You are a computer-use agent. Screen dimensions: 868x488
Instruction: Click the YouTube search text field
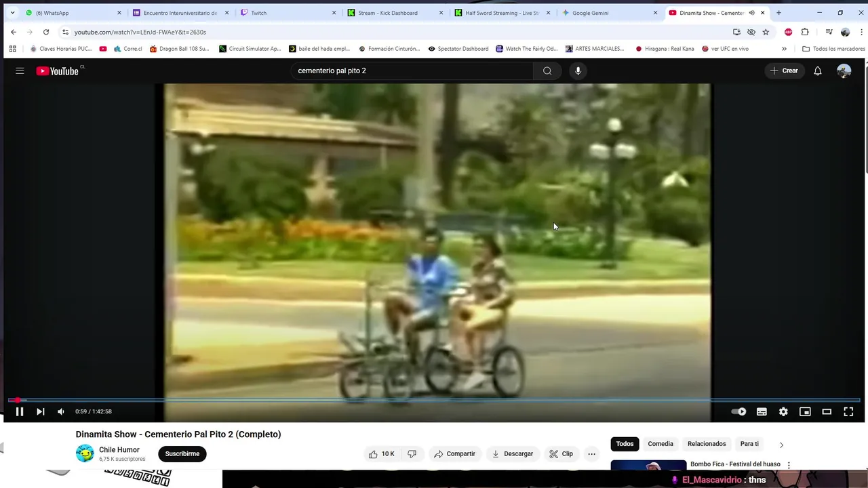tap(412, 70)
